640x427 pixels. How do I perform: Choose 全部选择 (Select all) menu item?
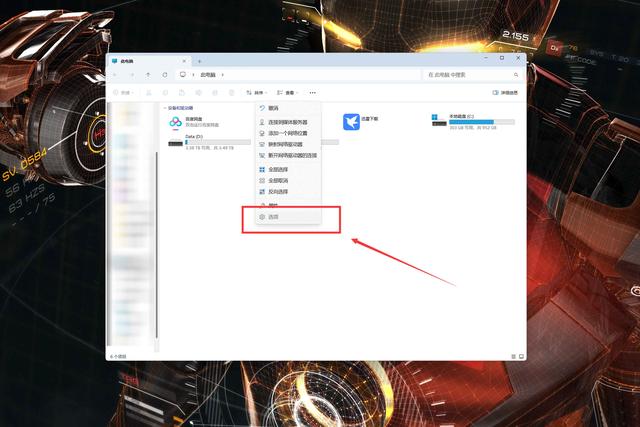288,169
